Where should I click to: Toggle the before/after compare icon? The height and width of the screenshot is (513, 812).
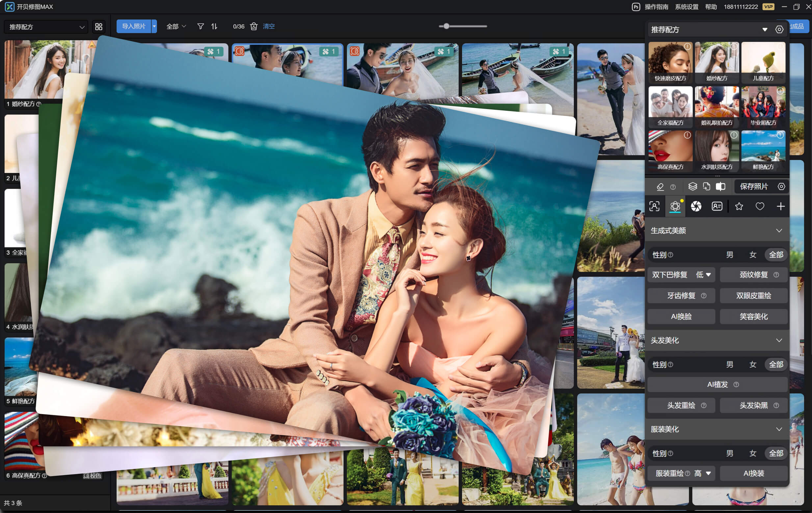720,186
